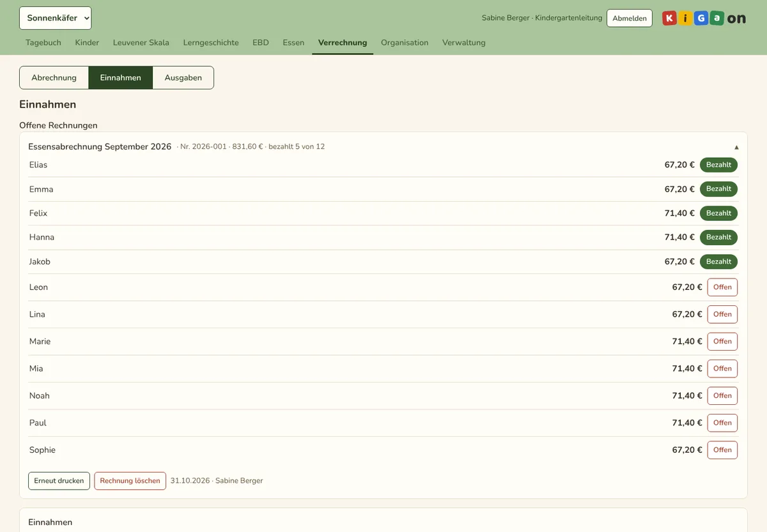Click the KiGaOn logo
767x532 pixels.
704,19
